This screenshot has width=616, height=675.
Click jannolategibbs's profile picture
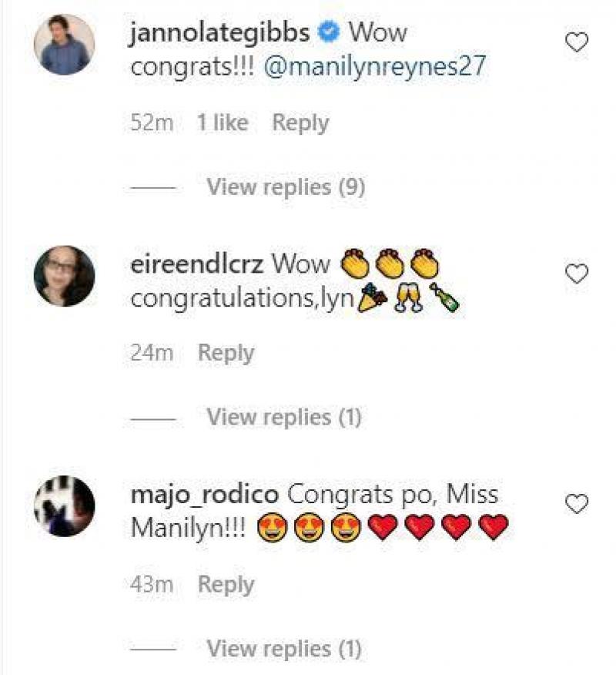point(63,43)
